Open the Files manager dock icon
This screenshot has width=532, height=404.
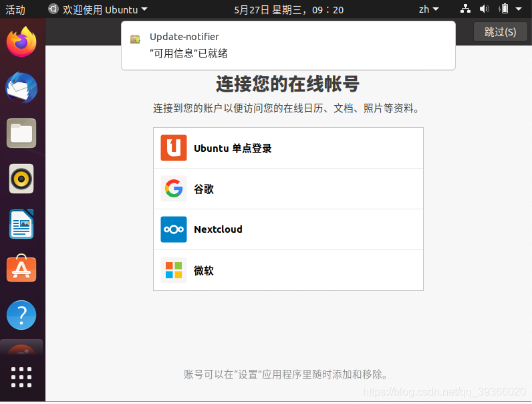21,133
